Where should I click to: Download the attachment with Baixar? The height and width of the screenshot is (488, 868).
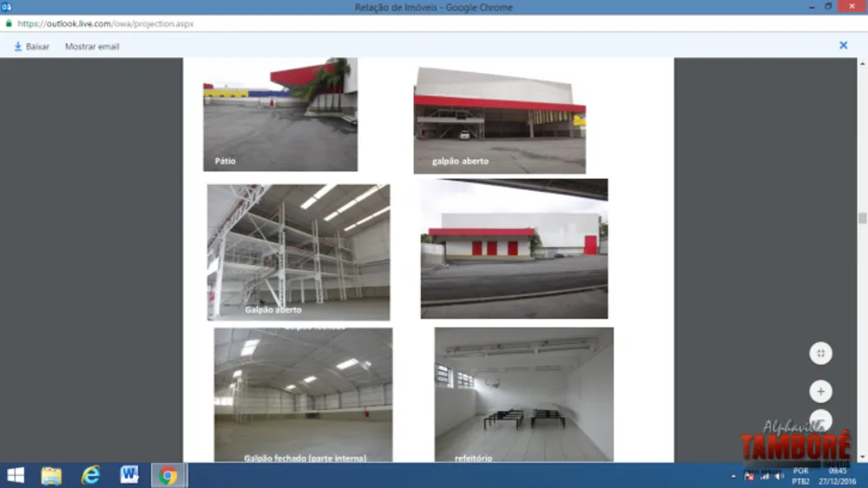(x=31, y=47)
